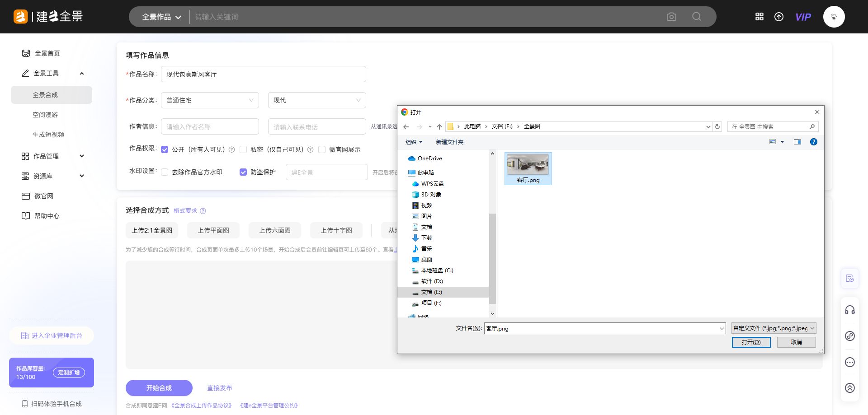Image resolution: width=868 pixels, height=415 pixels.
Task: Click the headset customer service icon
Action: 850,310
